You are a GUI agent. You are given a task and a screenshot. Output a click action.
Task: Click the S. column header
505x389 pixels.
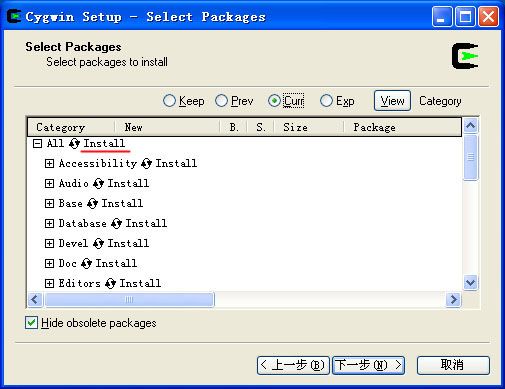[260, 127]
